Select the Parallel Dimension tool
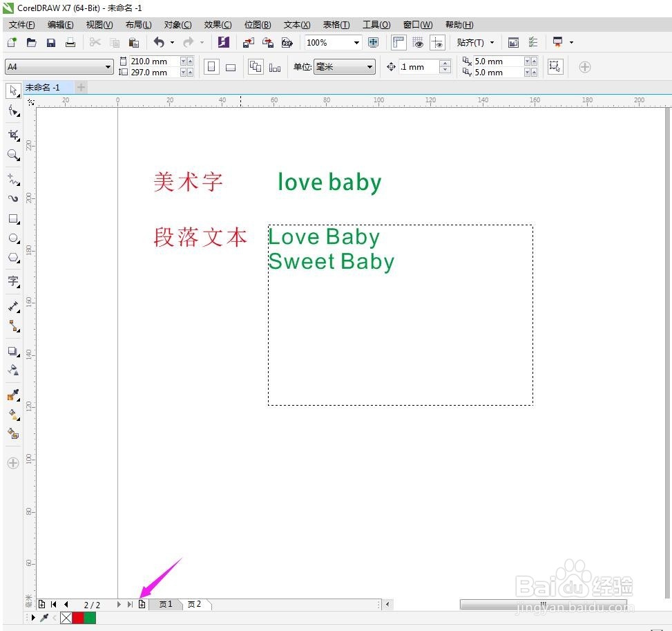 (x=13, y=307)
